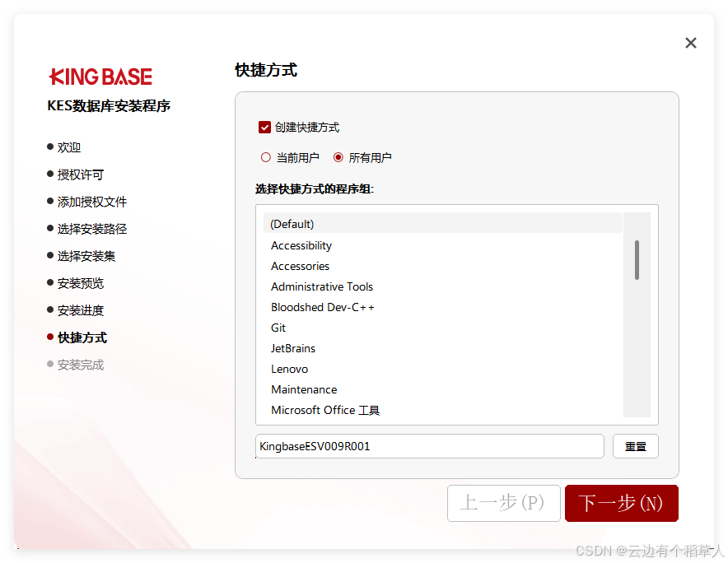Proceed with 下一步(N) button
728x563 pixels.
tap(622, 503)
